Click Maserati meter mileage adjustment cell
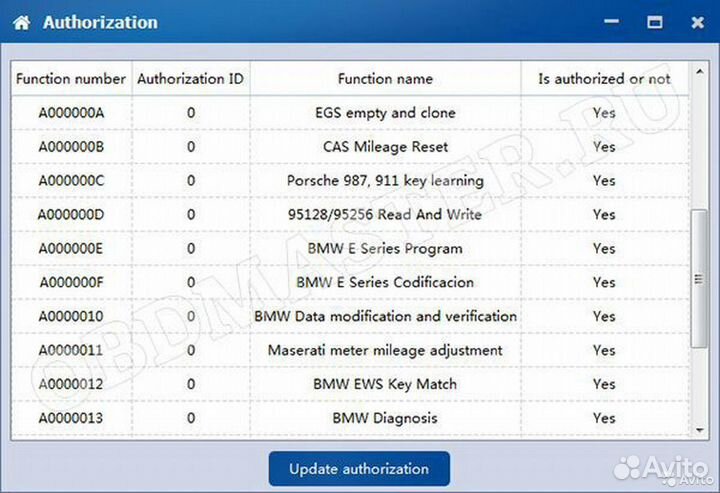This screenshot has height=493, width=720. (385, 350)
